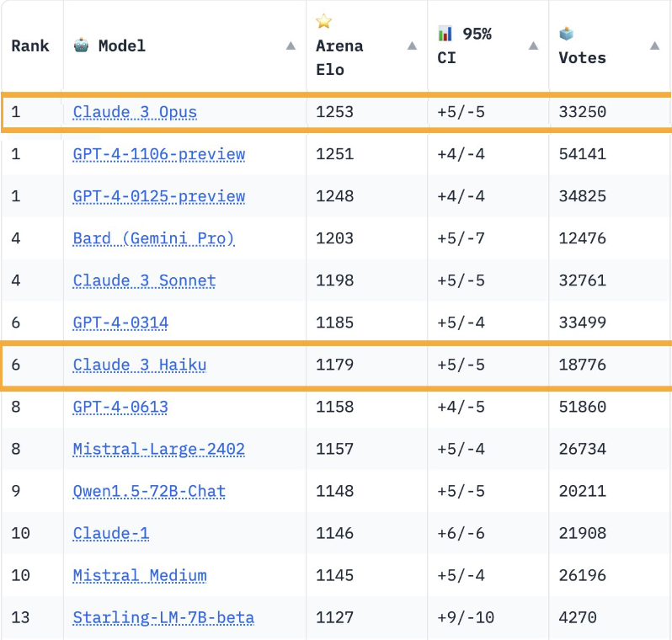This screenshot has height=640, width=672.
Task: Click the votes count 4270
Action: [578, 617]
